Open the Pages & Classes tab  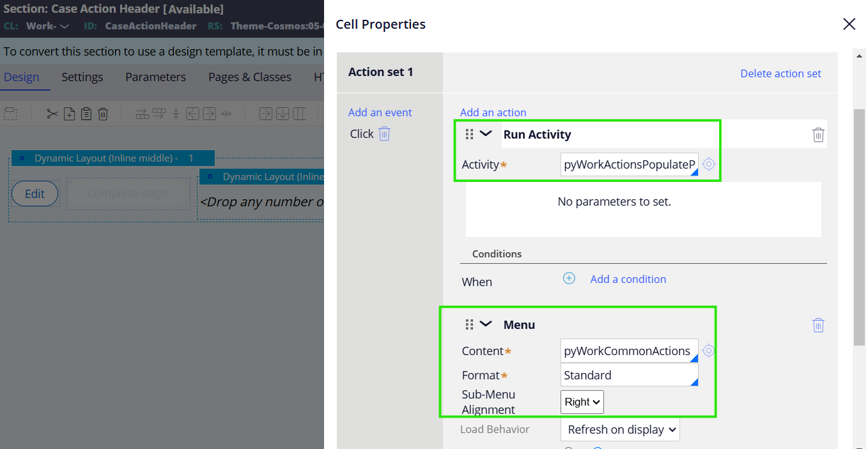click(249, 77)
